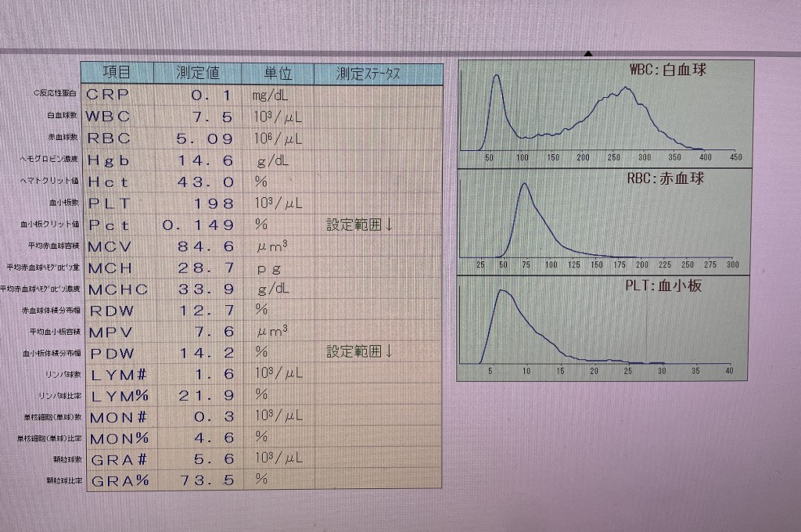Select the MON# item cell
Image resolution: width=801 pixels, height=532 pixels.
122,418
